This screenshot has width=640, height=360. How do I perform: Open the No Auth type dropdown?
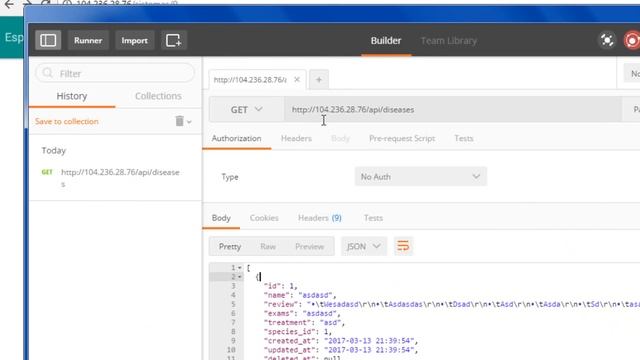(x=420, y=177)
